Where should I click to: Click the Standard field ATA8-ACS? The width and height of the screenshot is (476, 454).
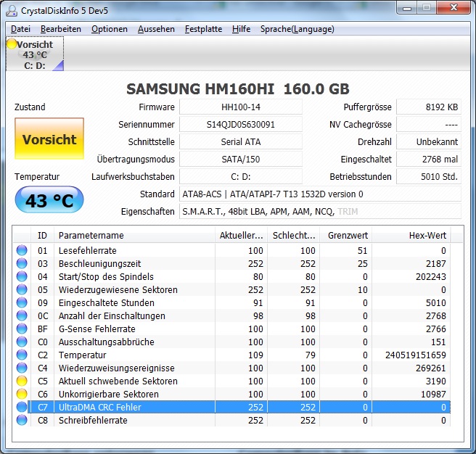pos(320,194)
